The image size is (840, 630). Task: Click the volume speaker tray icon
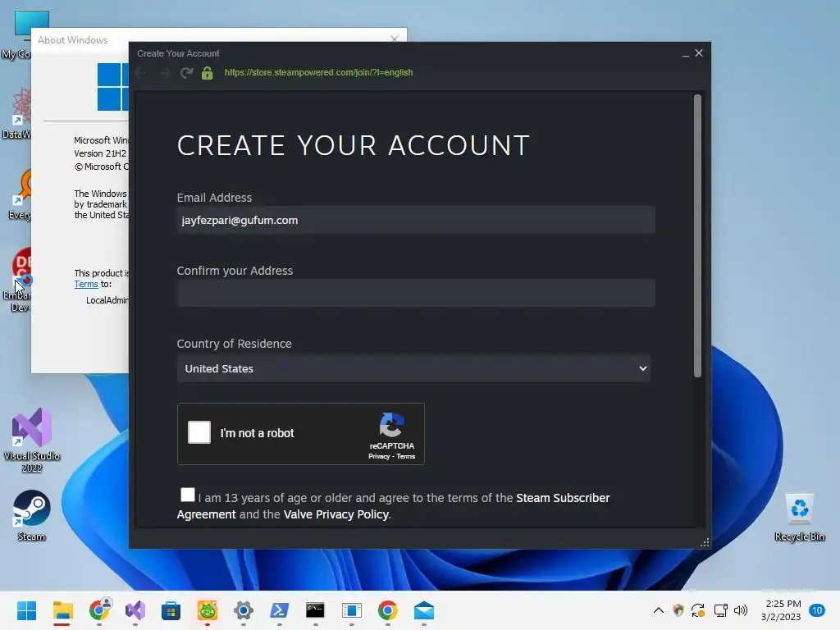[741, 610]
